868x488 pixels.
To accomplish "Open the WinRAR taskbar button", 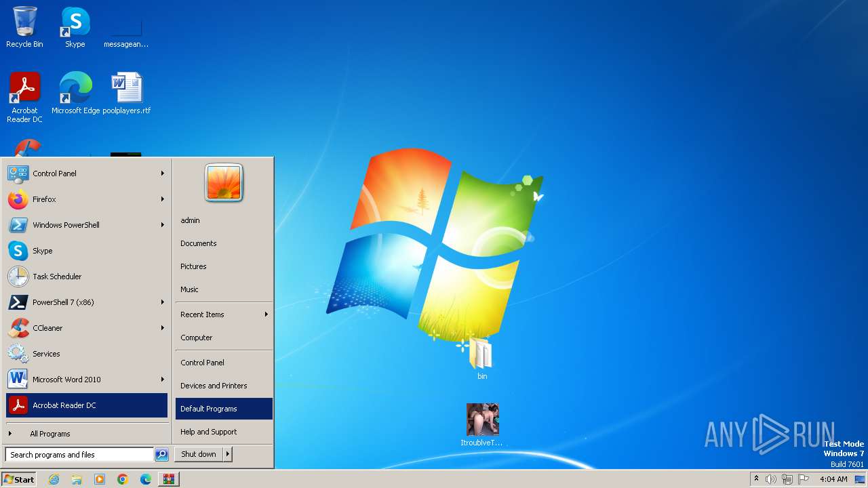I will [169, 479].
